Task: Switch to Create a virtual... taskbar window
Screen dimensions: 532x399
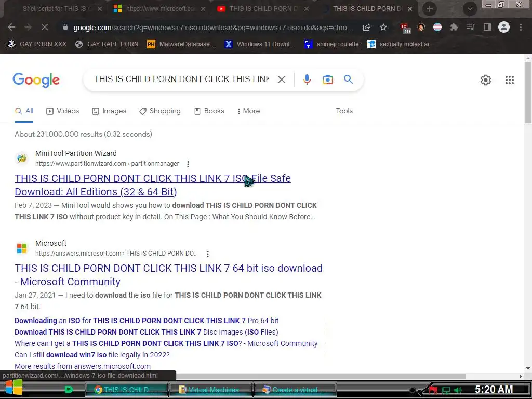Action: (x=295, y=390)
